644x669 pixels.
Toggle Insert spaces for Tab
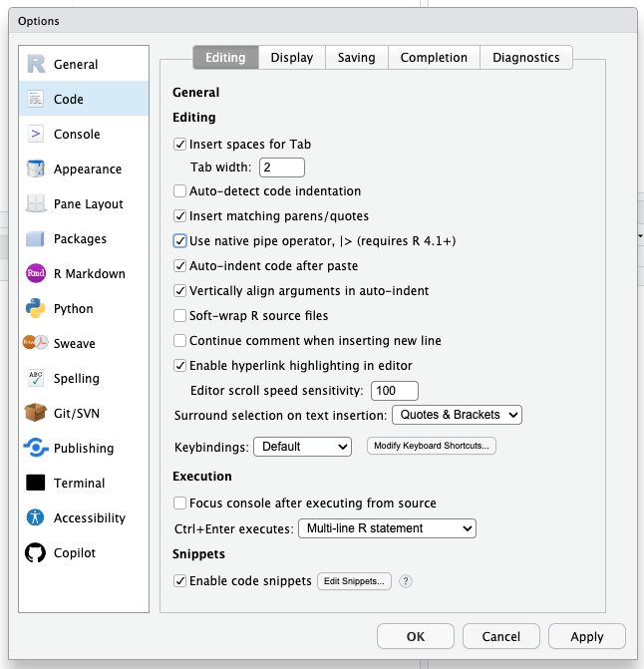point(179,145)
